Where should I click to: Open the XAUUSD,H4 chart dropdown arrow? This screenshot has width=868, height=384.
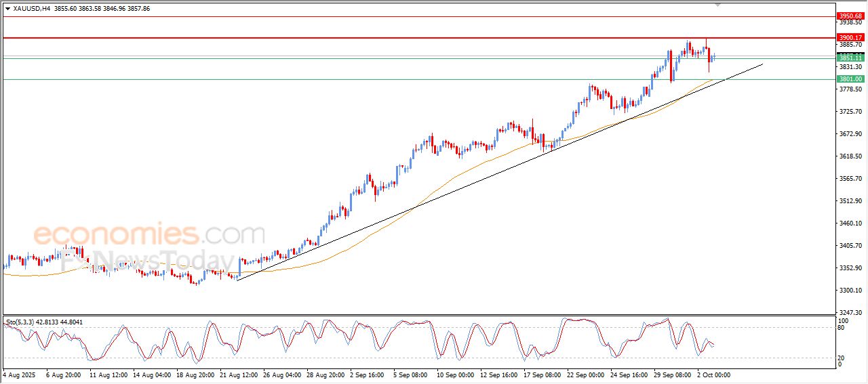pyautogui.click(x=7, y=8)
